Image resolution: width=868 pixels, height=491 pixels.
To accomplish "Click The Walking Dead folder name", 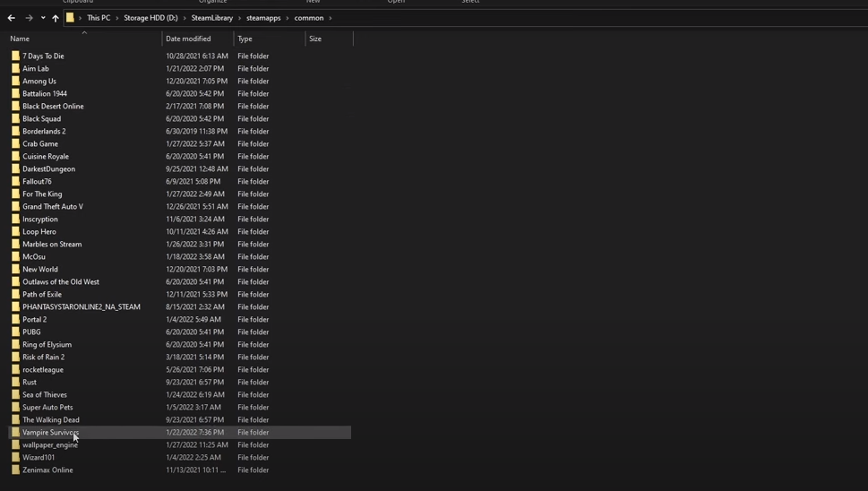I will [x=51, y=419].
